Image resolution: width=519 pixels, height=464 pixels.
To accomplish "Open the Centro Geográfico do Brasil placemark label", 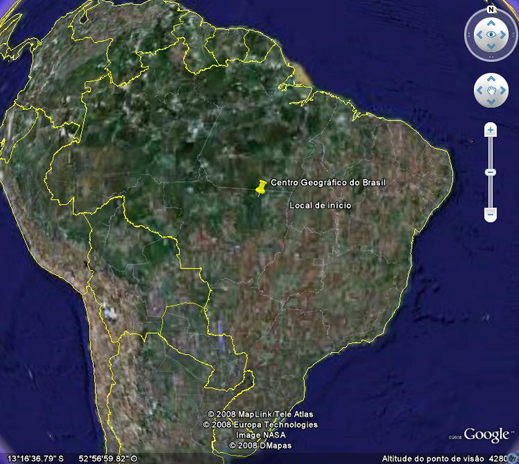I will coord(328,183).
